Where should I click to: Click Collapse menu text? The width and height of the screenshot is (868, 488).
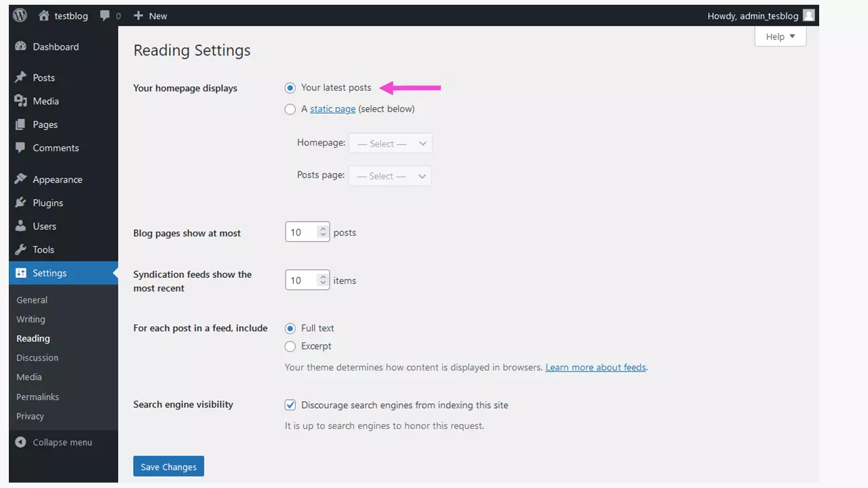[62, 442]
